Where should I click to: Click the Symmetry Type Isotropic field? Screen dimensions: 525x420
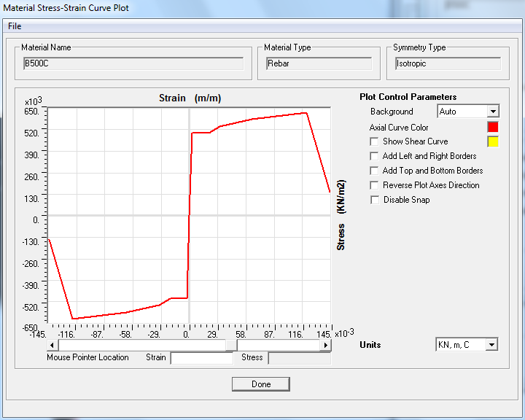point(448,63)
